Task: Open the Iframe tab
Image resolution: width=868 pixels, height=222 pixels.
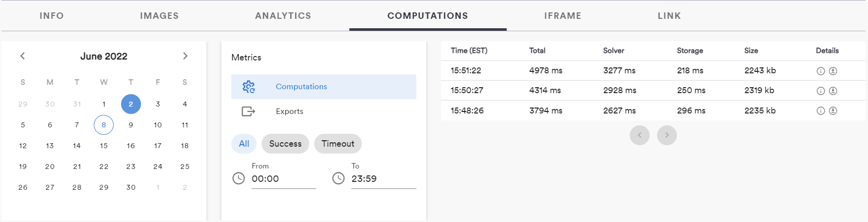Action: [x=562, y=16]
